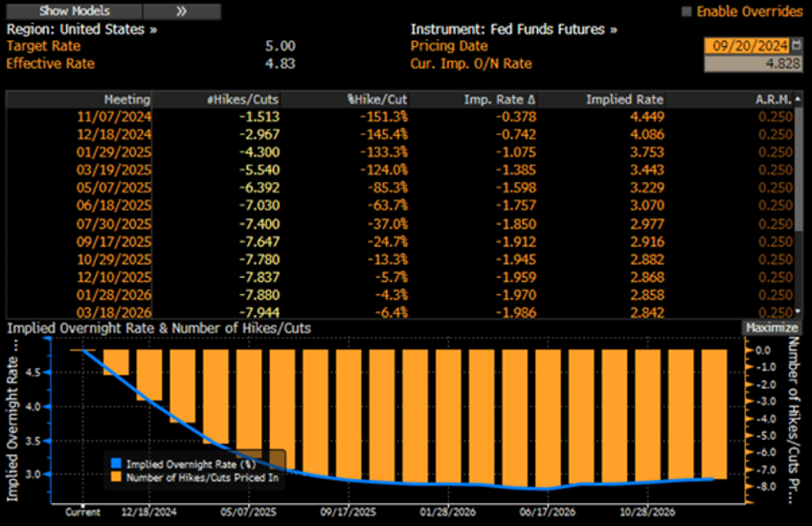Expand the double-chevron button beside Show Models
This screenshot has width=812, height=526.
click(x=182, y=11)
